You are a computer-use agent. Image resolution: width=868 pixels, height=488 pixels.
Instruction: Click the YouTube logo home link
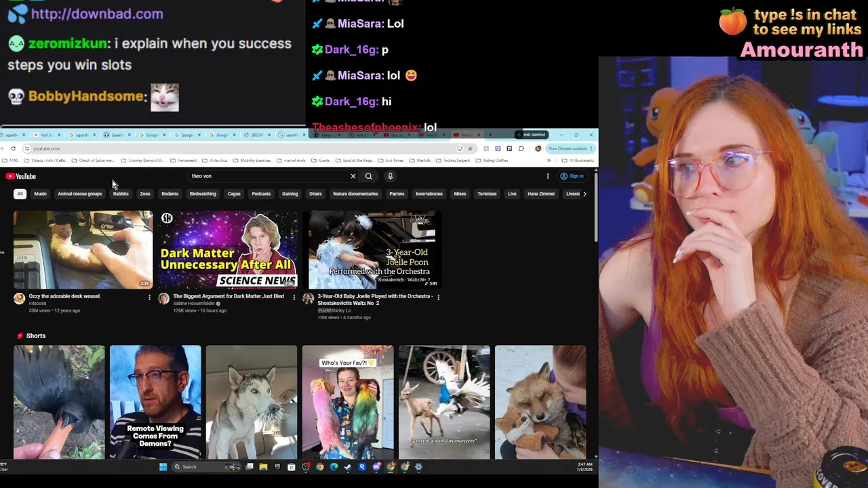click(x=21, y=176)
